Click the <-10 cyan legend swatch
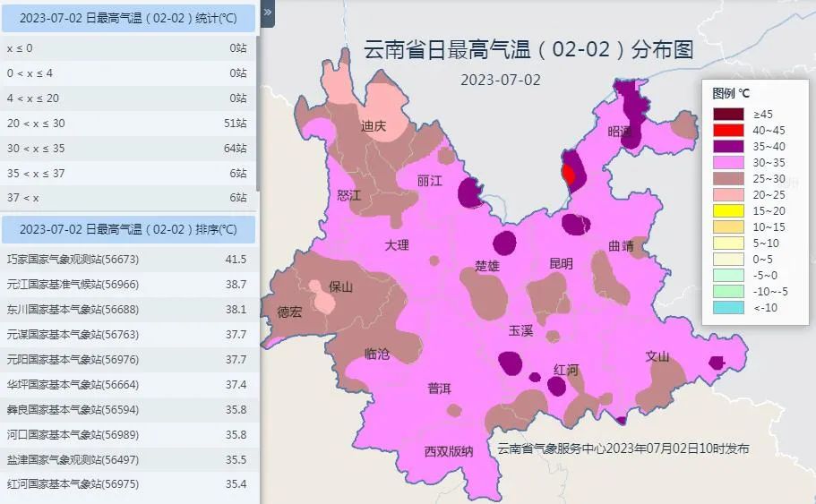Image resolution: width=816 pixels, height=504 pixels. (x=728, y=308)
